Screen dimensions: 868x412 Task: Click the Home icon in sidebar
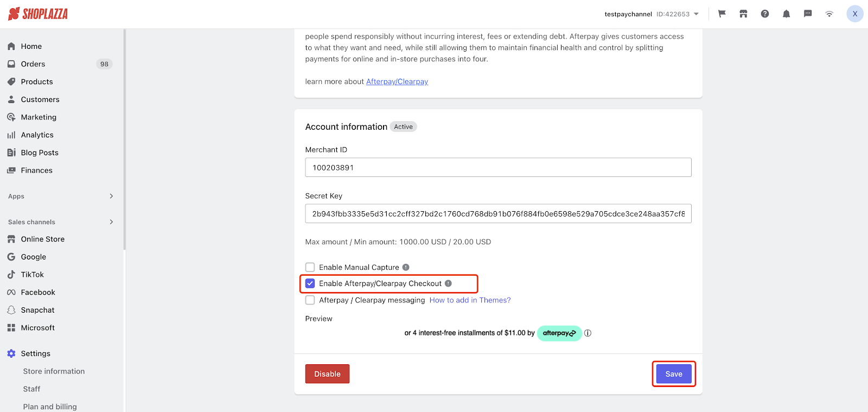pos(11,46)
